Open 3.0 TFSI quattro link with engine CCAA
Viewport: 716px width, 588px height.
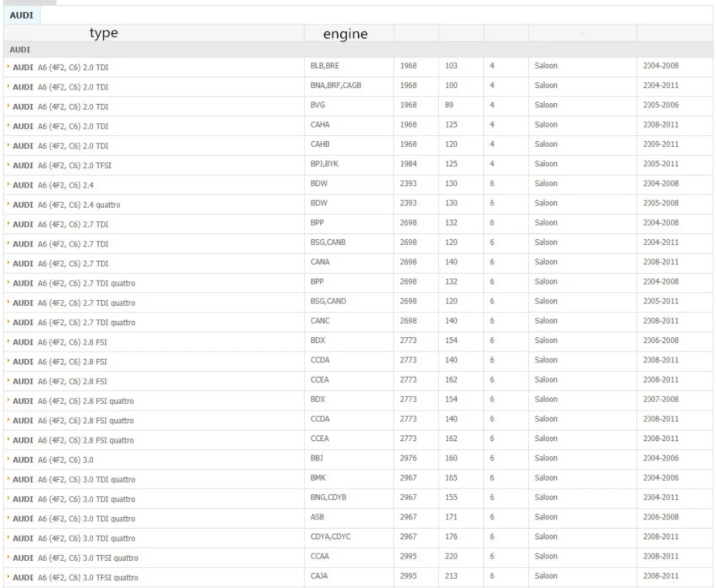click(75, 559)
